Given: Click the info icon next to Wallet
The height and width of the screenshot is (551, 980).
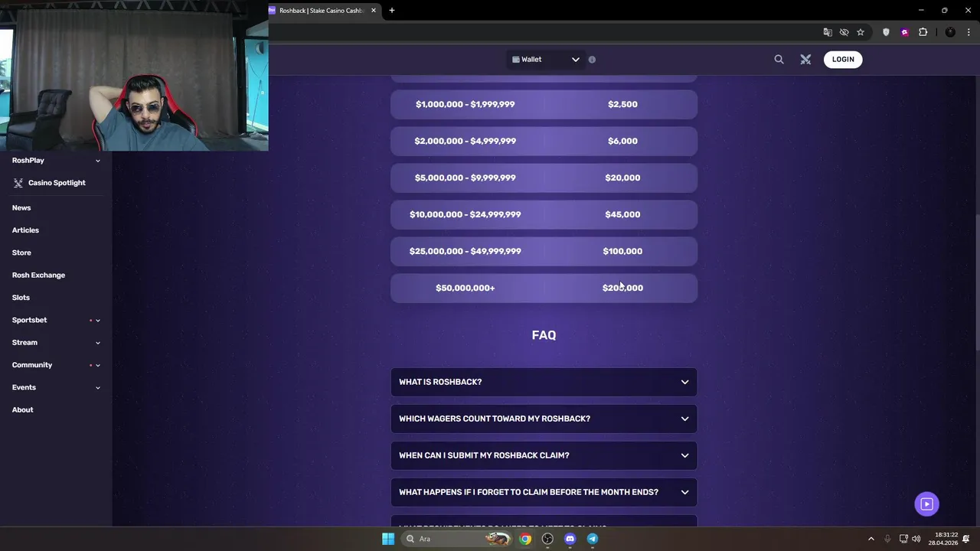Looking at the screenshot, I should pos(592,59).
